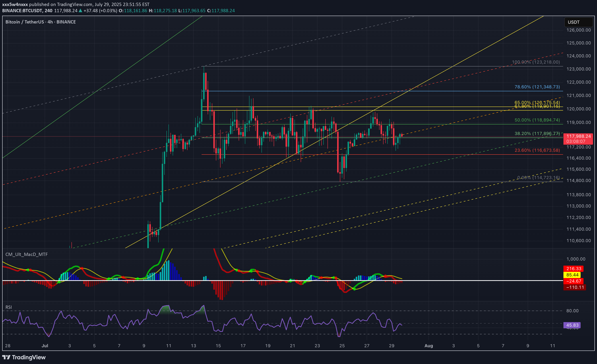Viewport: 597px width, 364px height.
Task: Click the 80.00 RSI axis label
Action: tap(572, 311)
